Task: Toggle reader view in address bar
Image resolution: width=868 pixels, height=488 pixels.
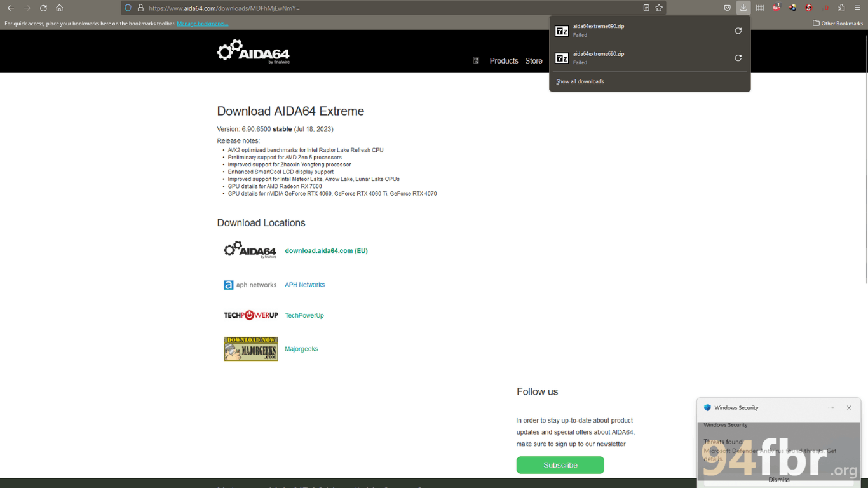Action: click(x=646, y=8)
